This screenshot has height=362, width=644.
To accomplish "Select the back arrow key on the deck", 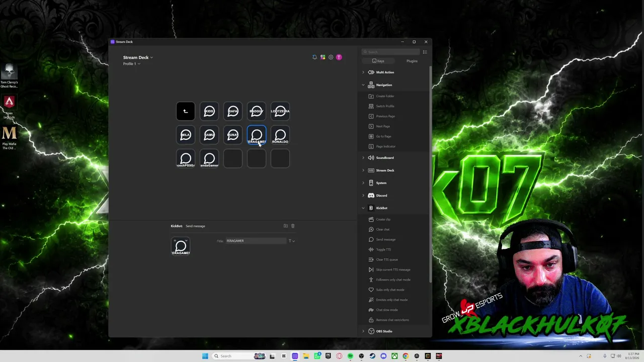I will coord(185,111).
